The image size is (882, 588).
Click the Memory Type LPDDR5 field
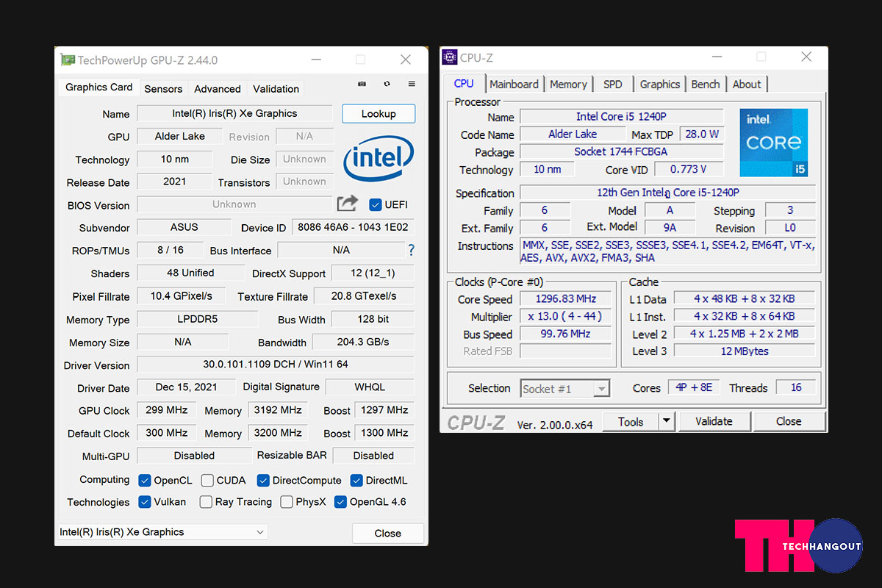click(198, 319)
